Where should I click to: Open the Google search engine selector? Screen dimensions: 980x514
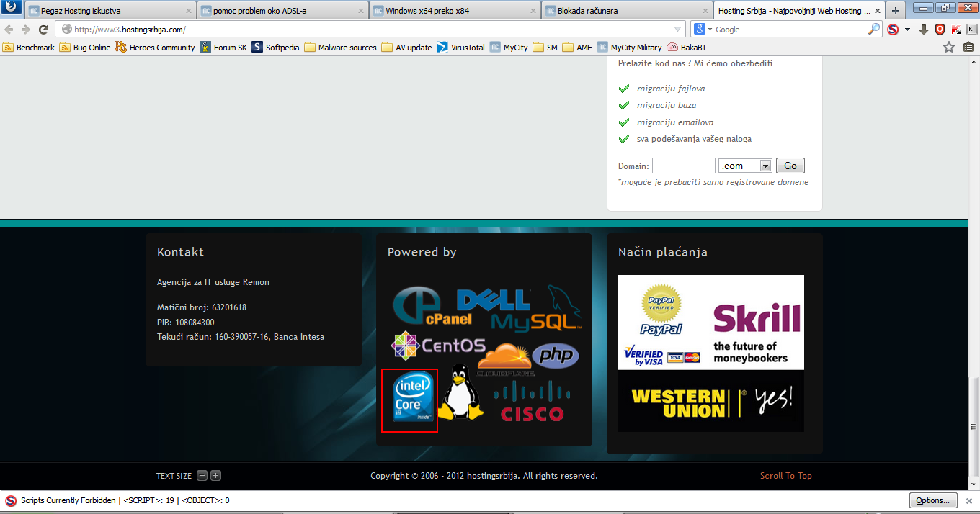pos(703,30)
